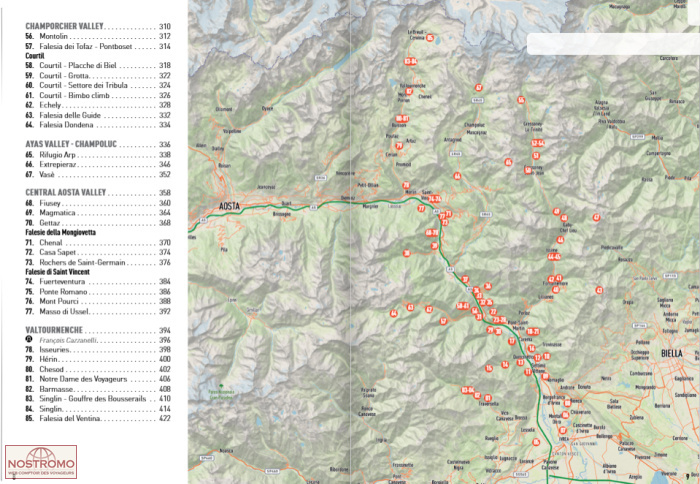Click the 52-54 marker near Gressoney
The image size is (700, 484).
538,144
